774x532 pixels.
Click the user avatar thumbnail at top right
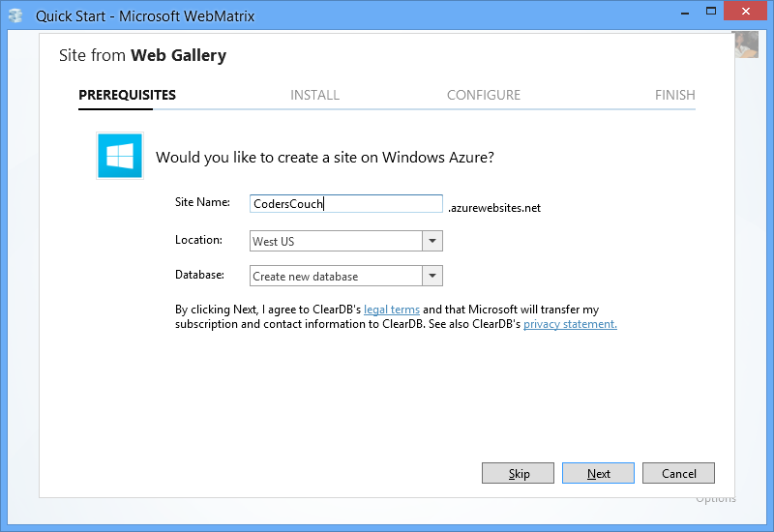point(746,44)
